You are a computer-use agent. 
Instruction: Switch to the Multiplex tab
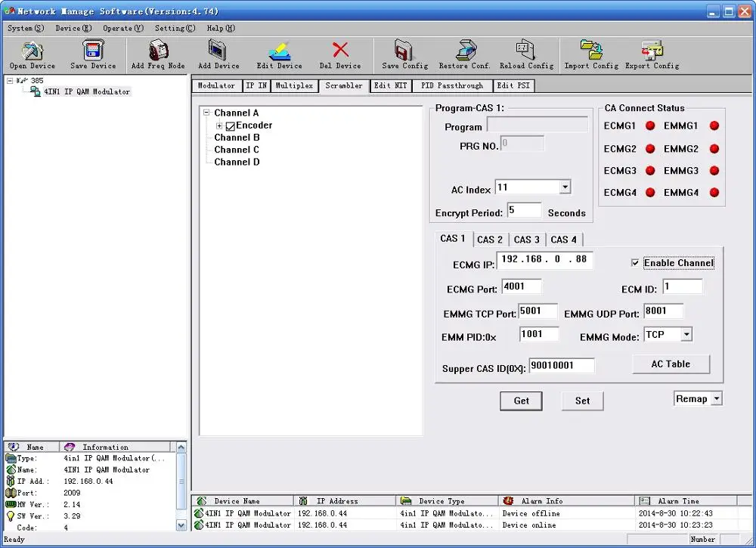[x=294, y=86]
